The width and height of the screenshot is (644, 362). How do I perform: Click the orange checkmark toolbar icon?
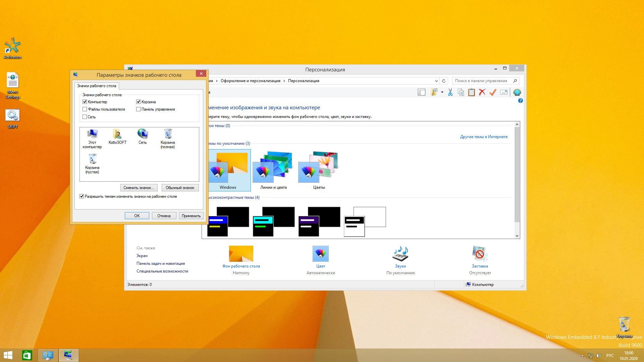[493, 92]
